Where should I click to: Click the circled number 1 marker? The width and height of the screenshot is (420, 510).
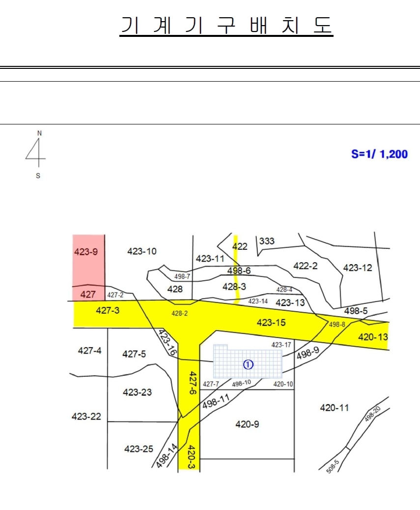click(248, 364)
